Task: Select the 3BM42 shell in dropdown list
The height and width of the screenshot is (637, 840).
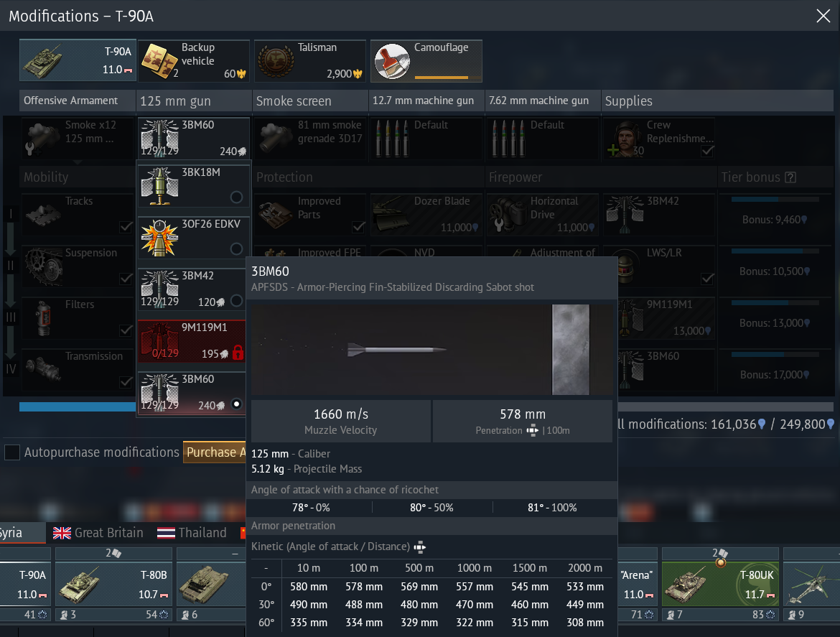Action: tap(193, 289)
